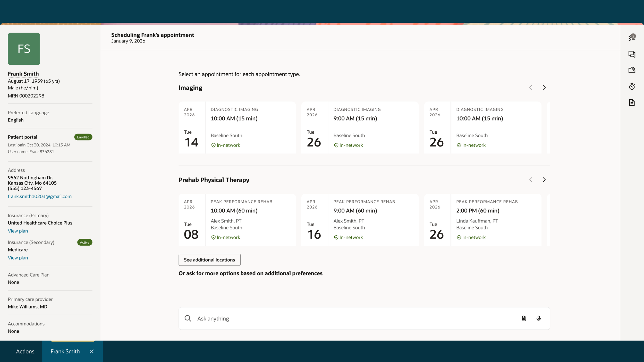644x362 pixels.
Task: Open the timer clock icon in sidebar
Action: coord(632,86)
